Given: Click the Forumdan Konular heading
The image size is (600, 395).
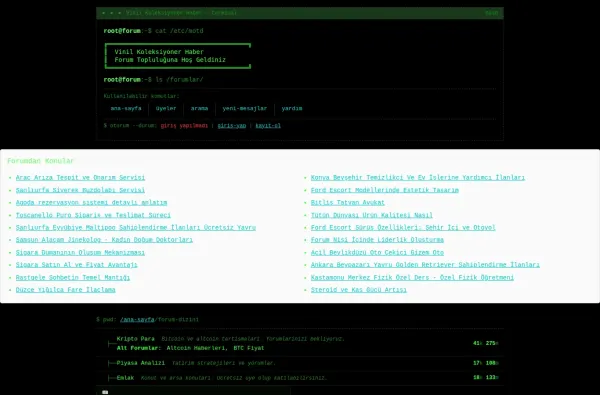Looking at the screenshot, I should 41,161.
